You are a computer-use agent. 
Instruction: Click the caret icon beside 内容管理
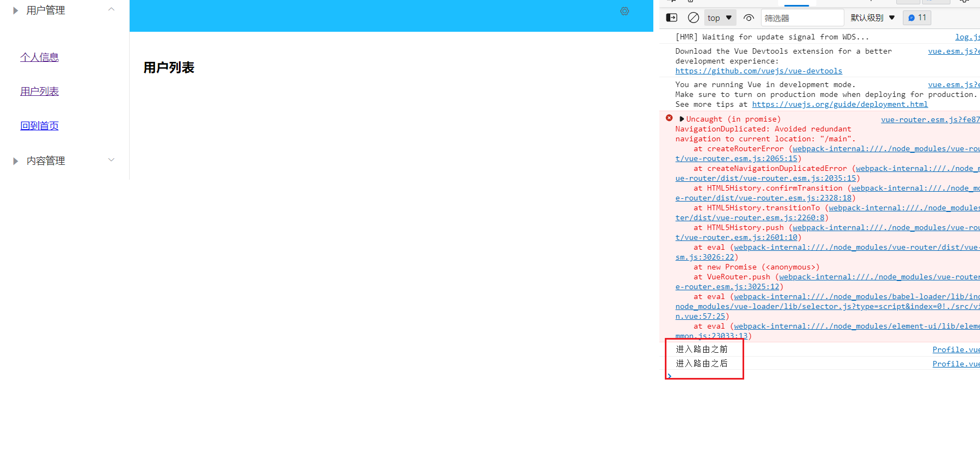tap(15, 161)
